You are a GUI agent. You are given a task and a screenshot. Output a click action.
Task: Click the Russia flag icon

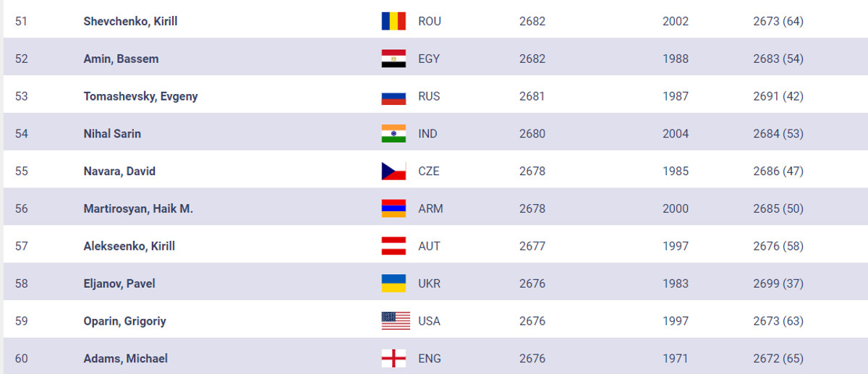click(x=393, y=97)
